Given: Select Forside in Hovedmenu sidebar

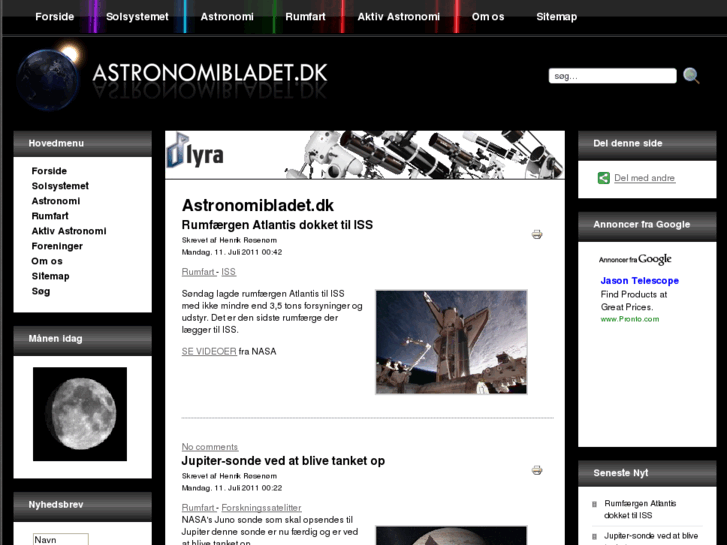Looking at the screenshot, I should click(x=49, y=171).
